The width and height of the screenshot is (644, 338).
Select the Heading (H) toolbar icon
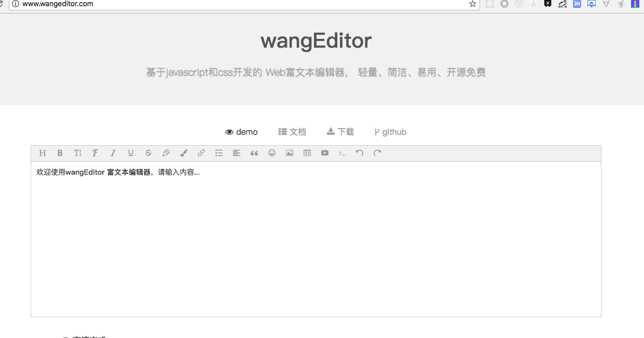(43, 153)
